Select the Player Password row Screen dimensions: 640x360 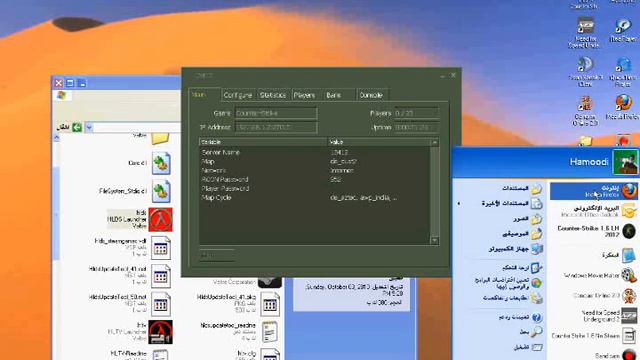coord(314,189)
